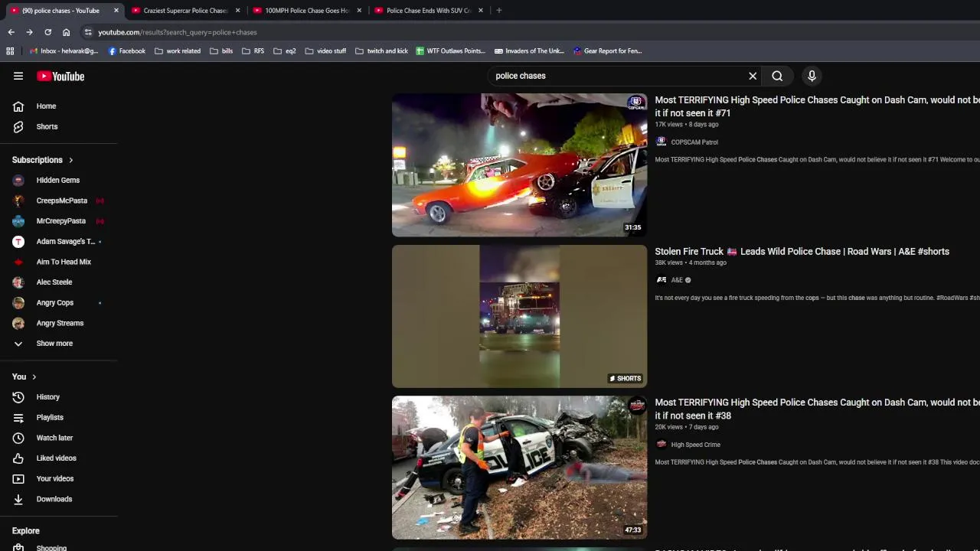Open Angry Streams subscription
Screen dimensions: 980x551
(59, 323)
